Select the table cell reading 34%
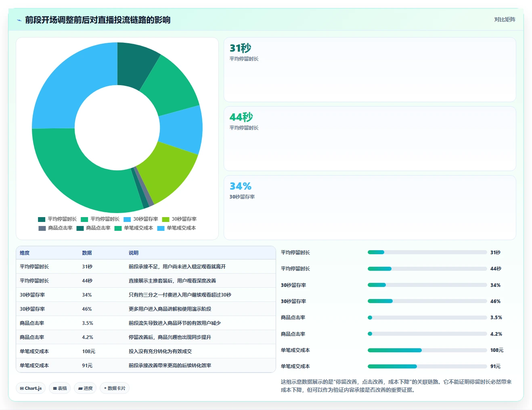This screenshot has width=532, height=410. click(x=87, y=295)
